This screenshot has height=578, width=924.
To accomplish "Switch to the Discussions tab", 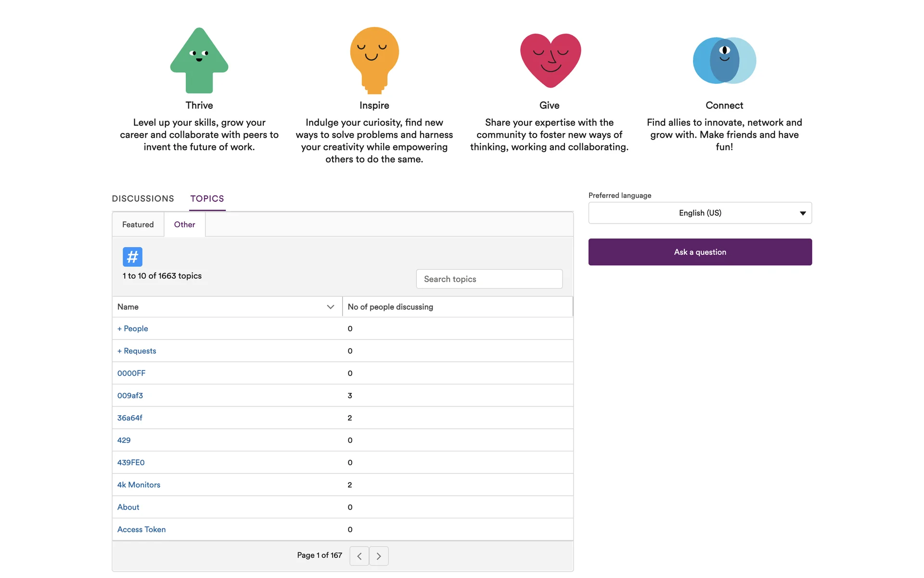I will click(143, 198).
